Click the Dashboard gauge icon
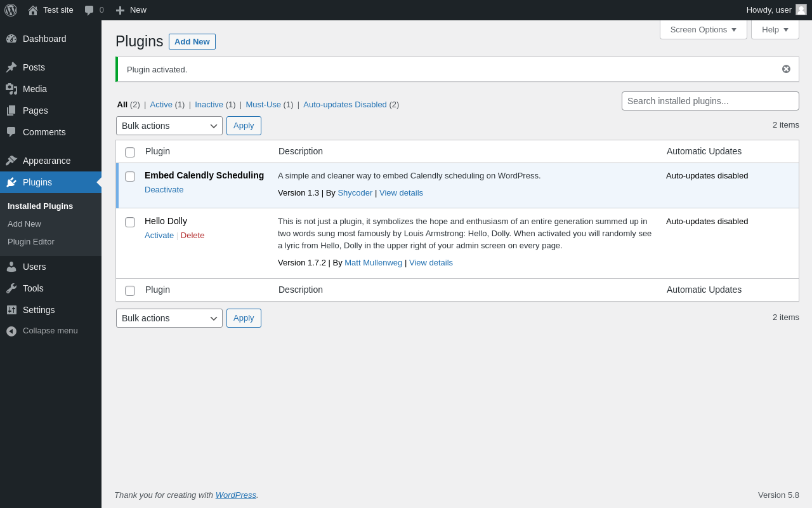Viewport: 812px width, 508px height. [x=11, y=39]
